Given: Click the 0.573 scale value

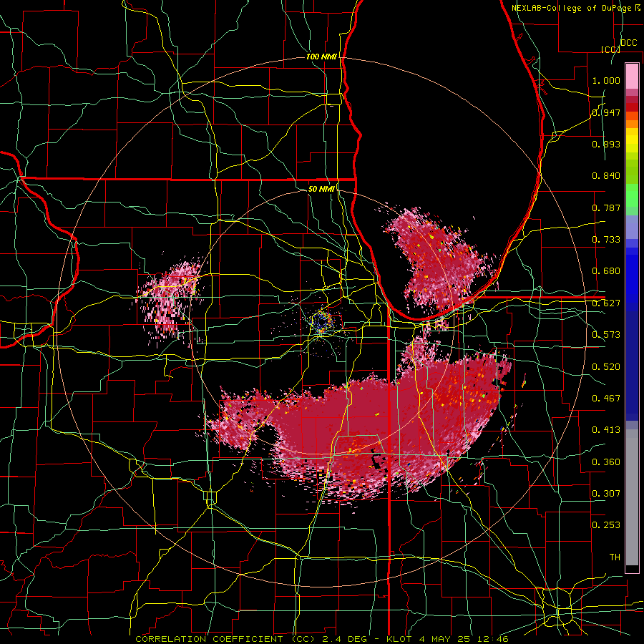Looking at the screenshot, I should [x=606, y=335].
